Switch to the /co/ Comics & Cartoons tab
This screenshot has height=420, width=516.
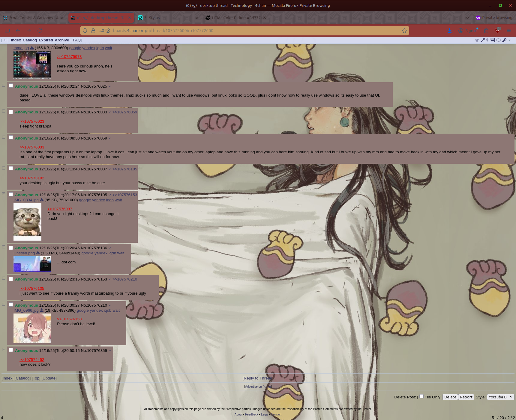pos(33,18)
